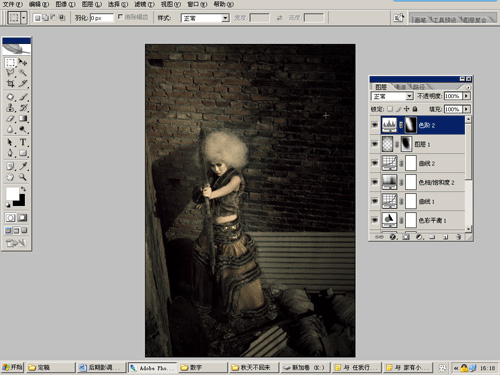Open the tool preset picker arrow
The image size is (500, 375).
coord(24,18)
